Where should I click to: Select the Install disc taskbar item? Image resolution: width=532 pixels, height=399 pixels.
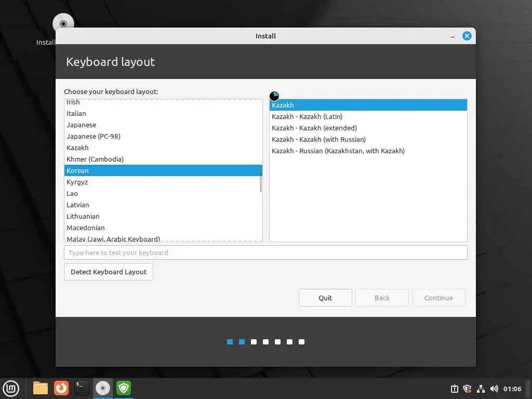click(103, 388)
